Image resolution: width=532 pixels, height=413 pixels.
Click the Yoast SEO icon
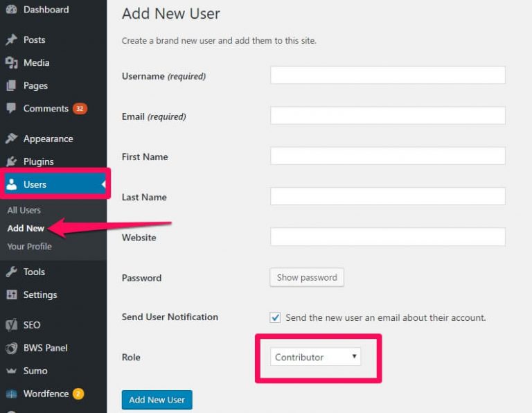11,325
